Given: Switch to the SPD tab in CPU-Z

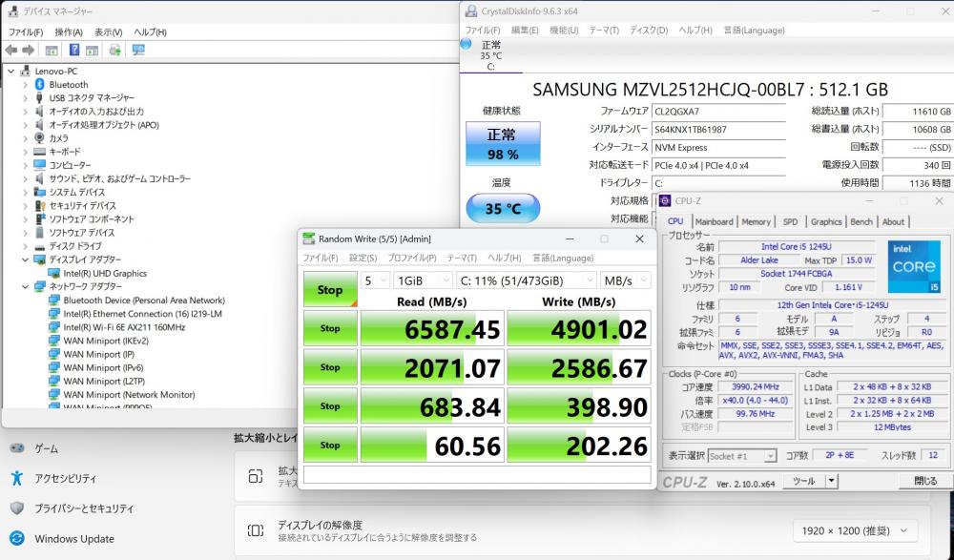Looking at the screenshot, I should 790,221.
